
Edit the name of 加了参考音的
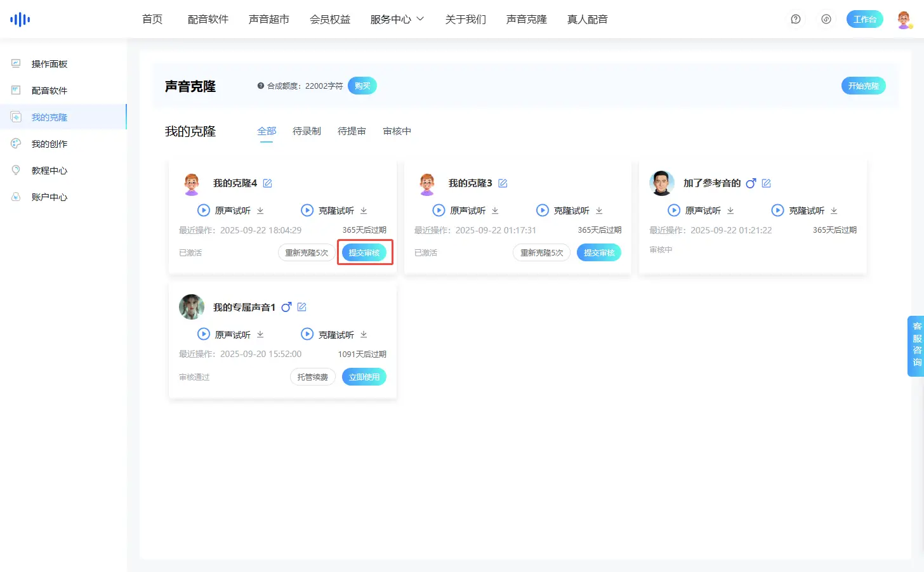(x=766, y=183)
